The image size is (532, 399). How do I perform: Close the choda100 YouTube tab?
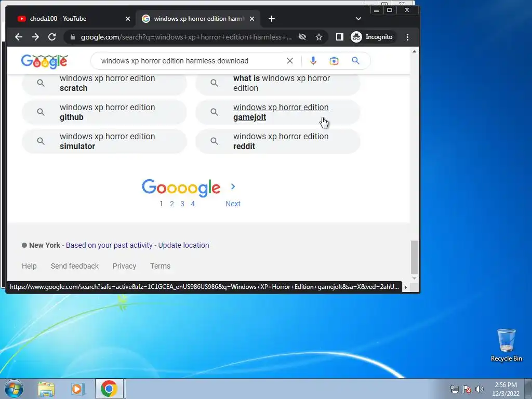[x=128, y=19]
